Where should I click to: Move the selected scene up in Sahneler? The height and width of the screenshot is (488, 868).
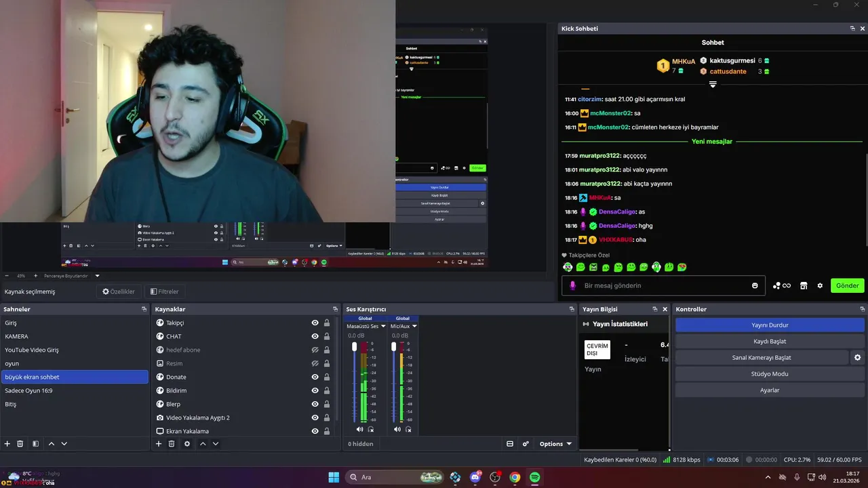pos(51,444)
